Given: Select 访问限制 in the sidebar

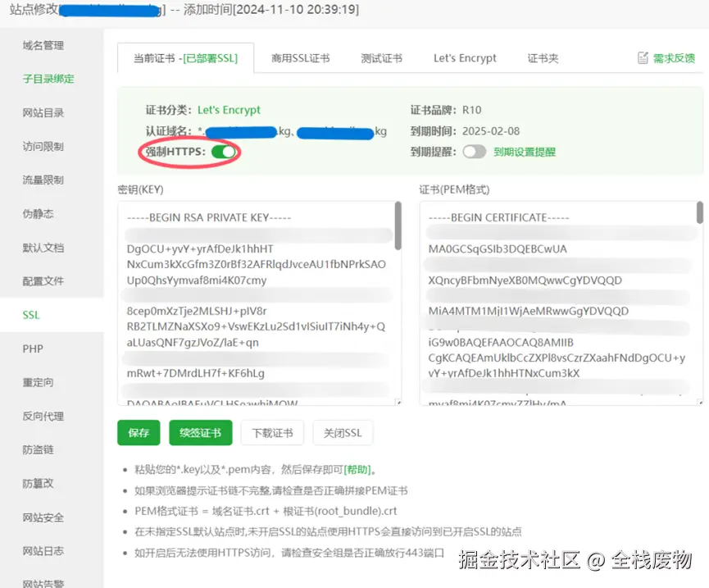Looking at the screenshot, I should (43, 146).
